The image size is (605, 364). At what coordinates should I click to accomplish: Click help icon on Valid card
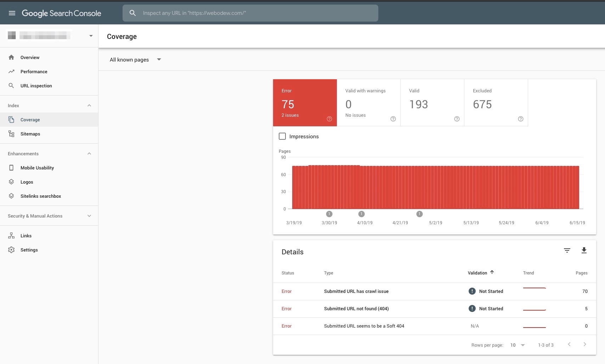457,119
